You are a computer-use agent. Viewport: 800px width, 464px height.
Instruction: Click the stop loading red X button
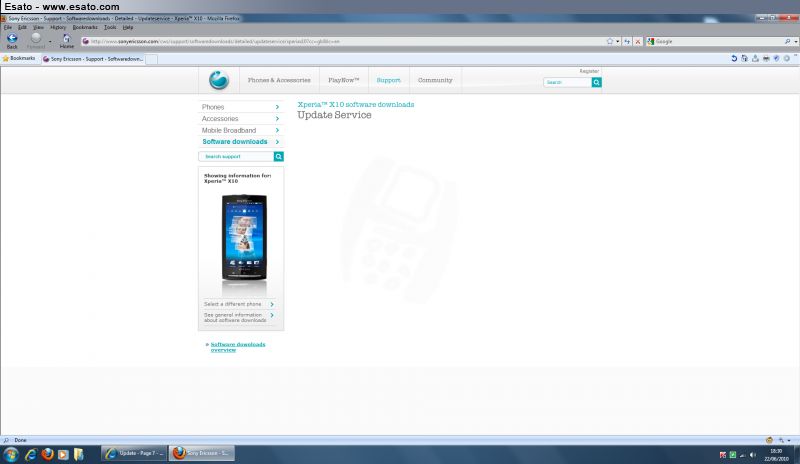[x=638, y=41]
